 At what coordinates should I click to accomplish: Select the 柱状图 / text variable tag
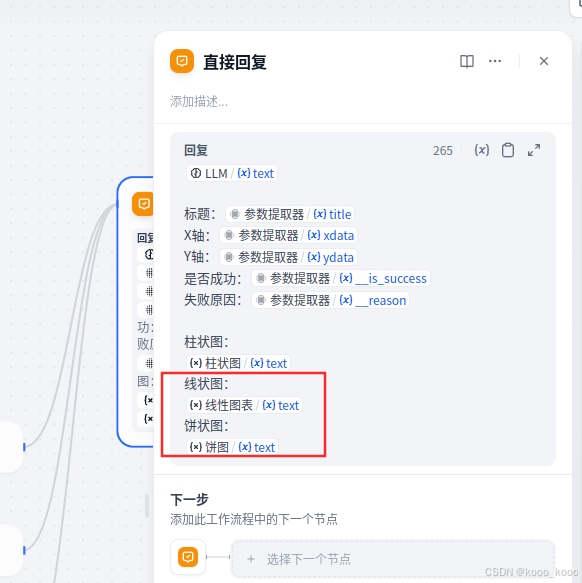(x=238, y=363)
